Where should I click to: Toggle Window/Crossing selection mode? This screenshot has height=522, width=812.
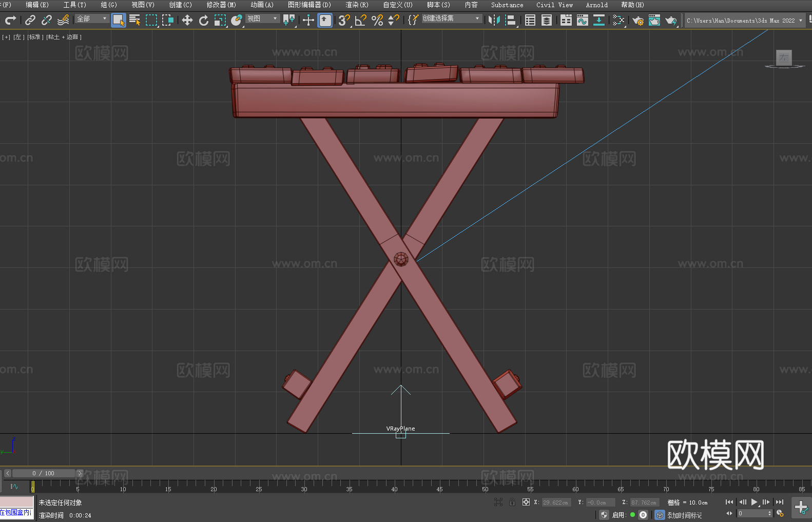[168, 20]
